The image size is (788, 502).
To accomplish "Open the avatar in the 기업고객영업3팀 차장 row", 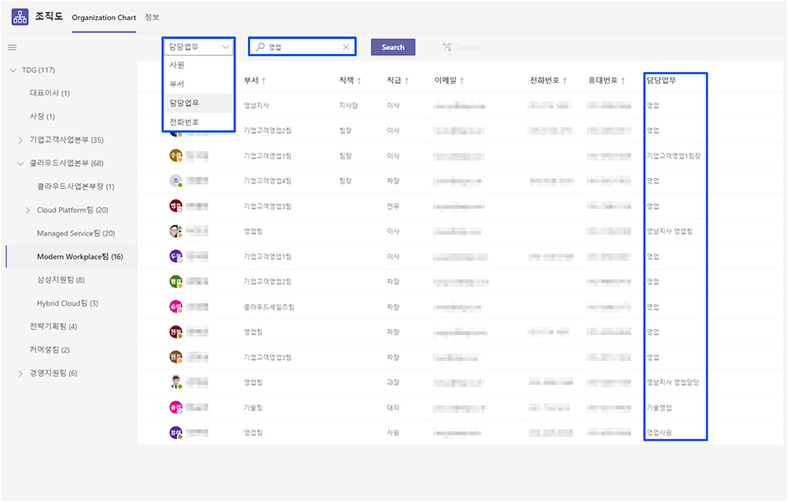I will click(175, 357).
